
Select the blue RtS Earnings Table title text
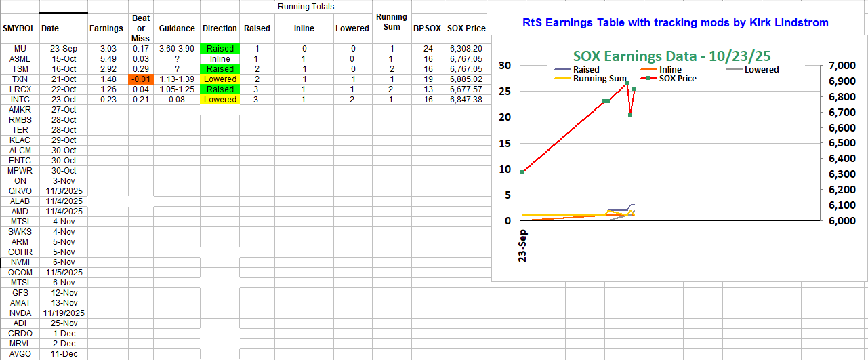coord(675,23)
